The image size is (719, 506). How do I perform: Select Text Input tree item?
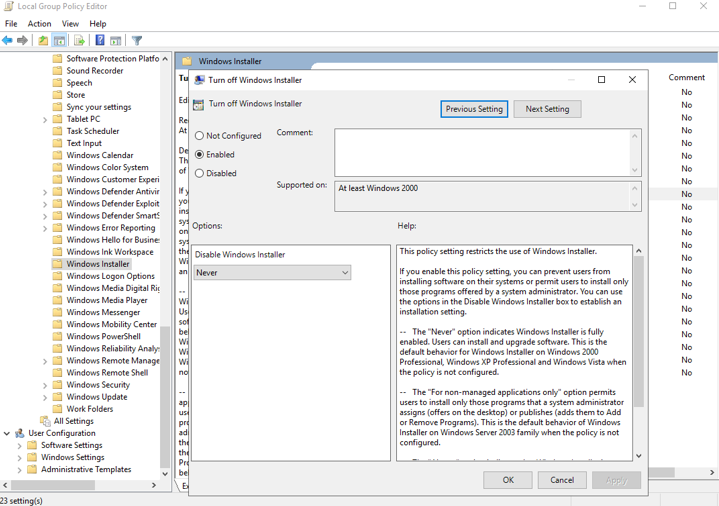[x=84, y=143]
